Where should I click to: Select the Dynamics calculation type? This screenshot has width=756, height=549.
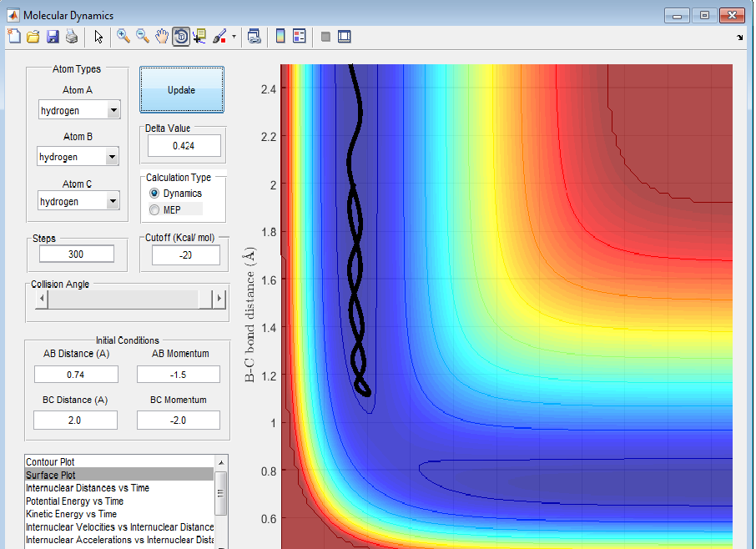(154, 194)
